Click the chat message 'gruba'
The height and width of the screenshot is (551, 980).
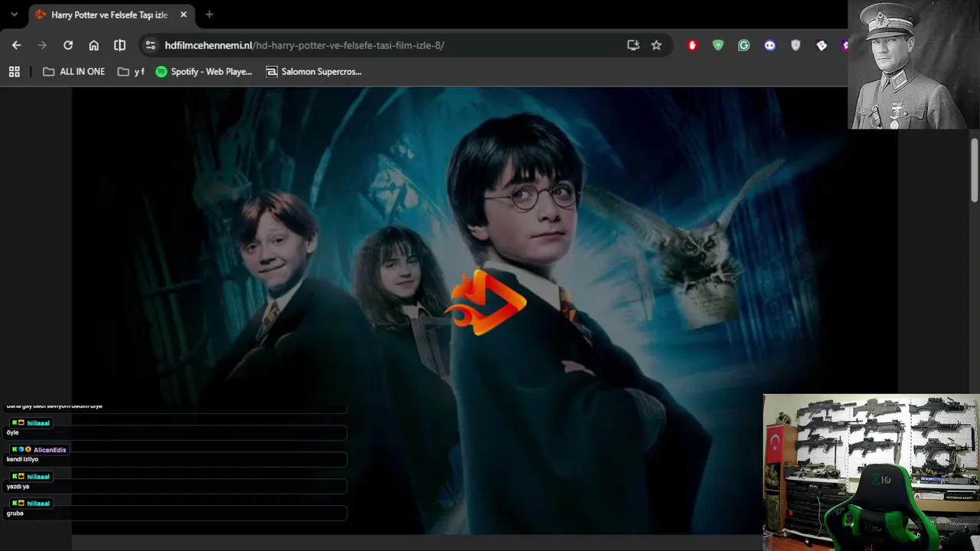click(15, 513)
